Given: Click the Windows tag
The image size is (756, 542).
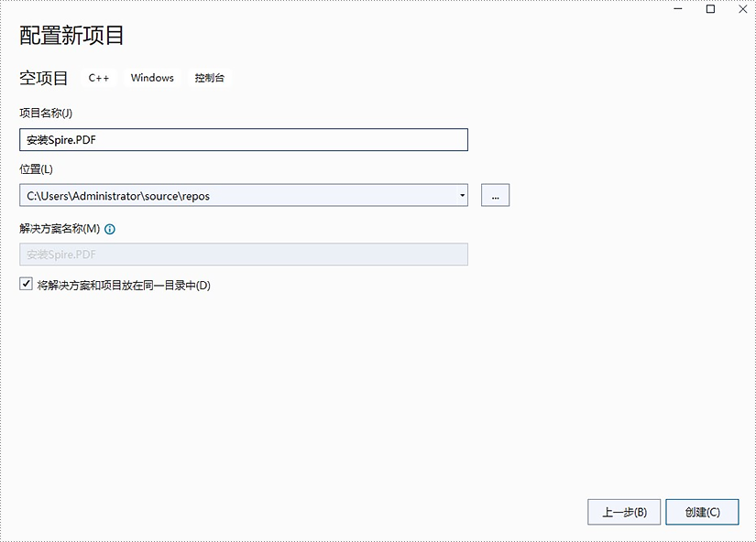Looking at the screenshot, I should [152, 78].
